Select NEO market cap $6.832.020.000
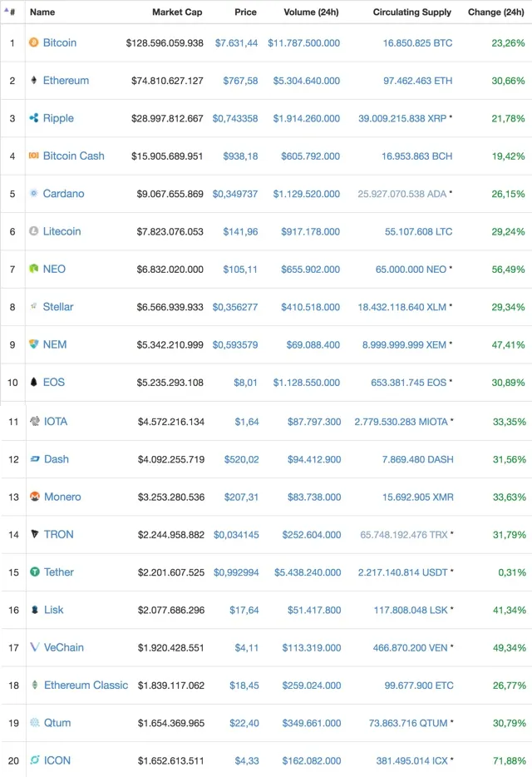 pos(170,269)
